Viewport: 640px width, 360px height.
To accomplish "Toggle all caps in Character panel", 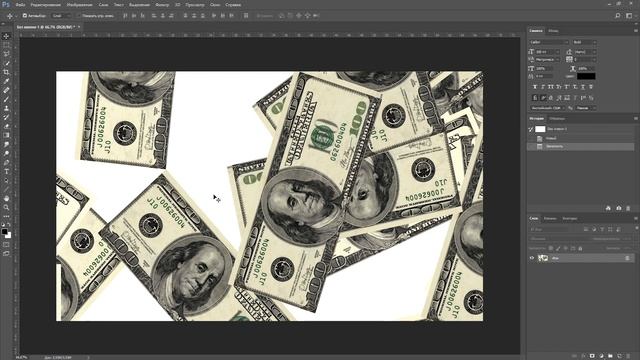I will (551, 87).
